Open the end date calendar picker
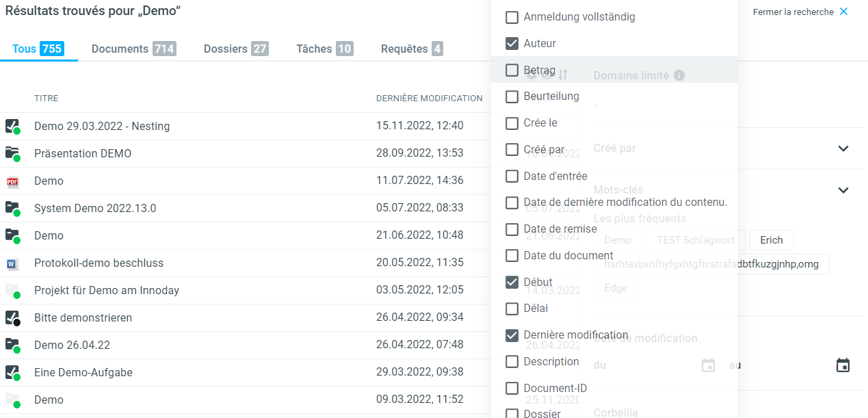Screen dimensions: 868x418 [843, 365]
